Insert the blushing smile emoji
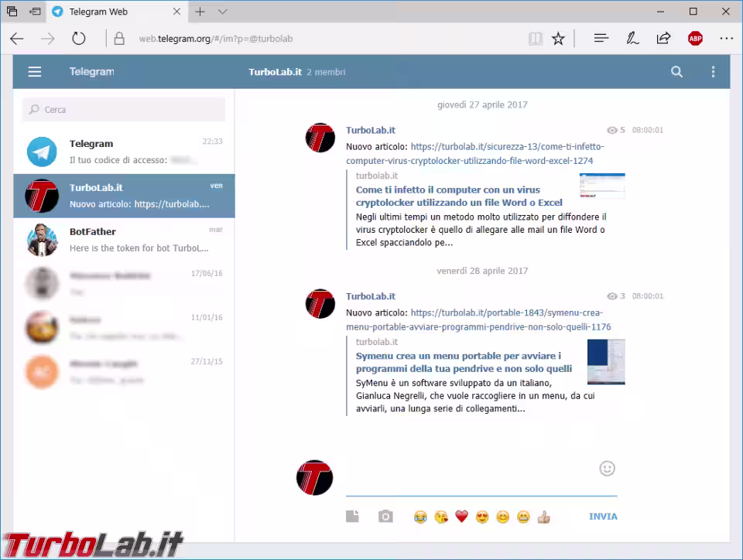This screenshot has height=560, width=743. point(502,517)
